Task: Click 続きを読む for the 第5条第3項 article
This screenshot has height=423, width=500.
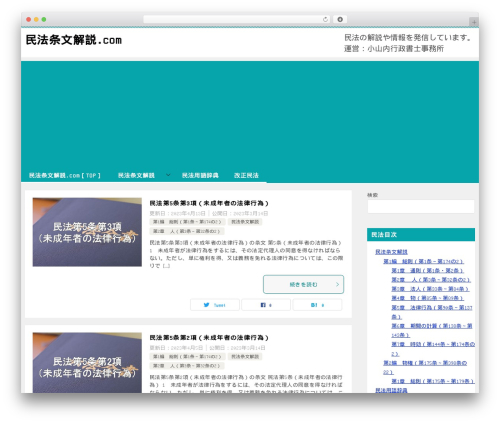Action: click(303, 284)
